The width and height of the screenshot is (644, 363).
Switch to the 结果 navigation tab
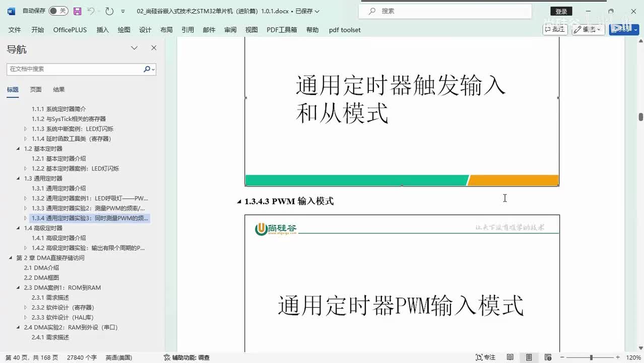[x=59, y=90]
